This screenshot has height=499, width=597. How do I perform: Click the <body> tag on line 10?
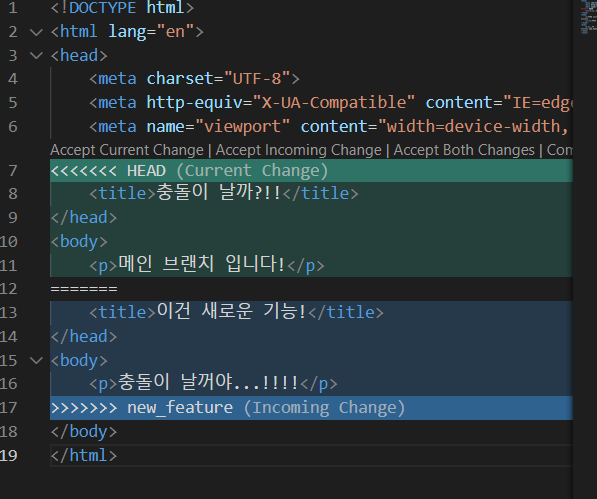[79, 242]
